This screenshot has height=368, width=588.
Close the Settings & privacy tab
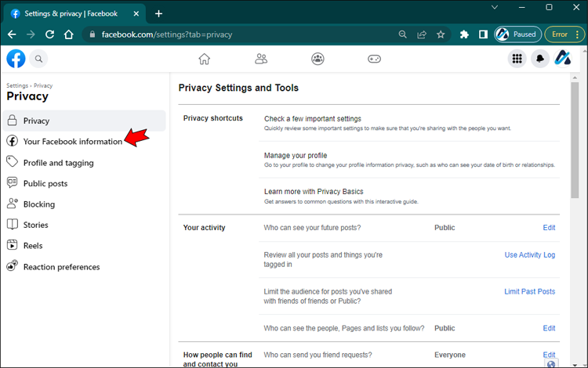coord(136,14)
